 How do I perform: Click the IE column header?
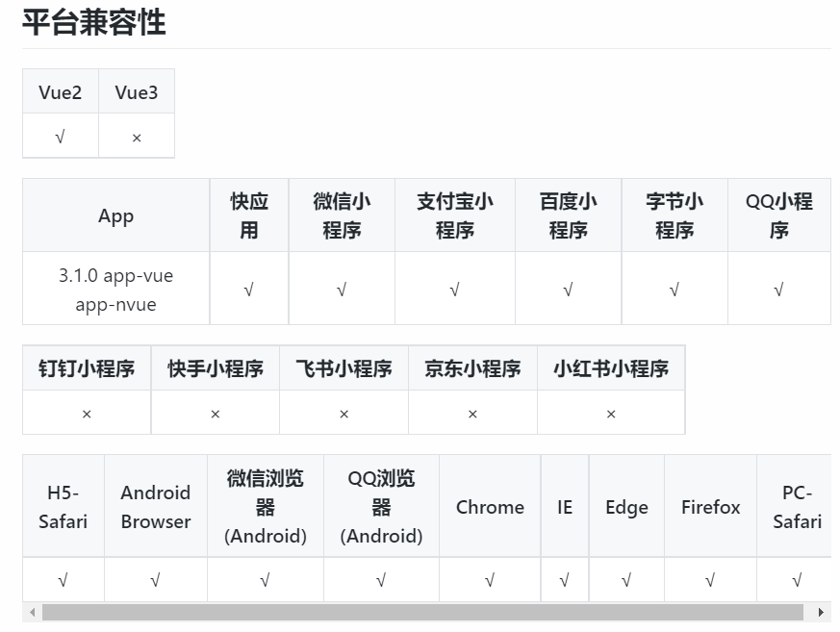click(565, 506)
